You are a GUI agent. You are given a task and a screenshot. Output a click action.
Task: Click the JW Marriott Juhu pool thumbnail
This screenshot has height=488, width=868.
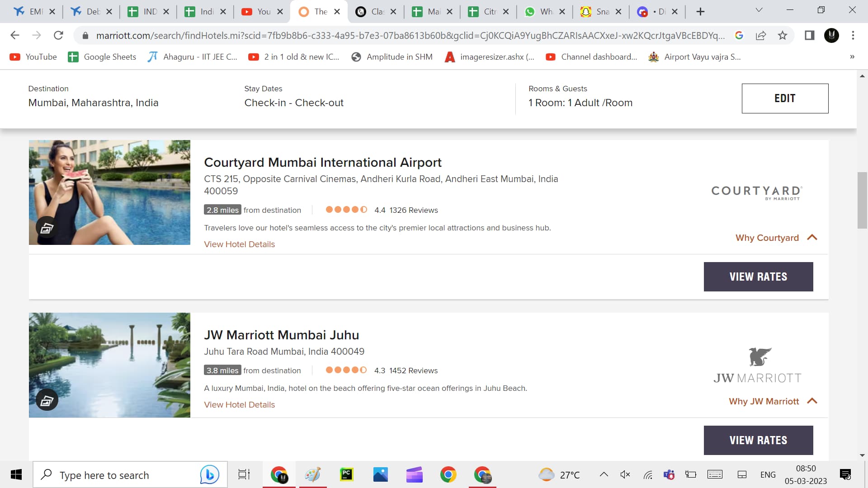[x=109, y=365]
